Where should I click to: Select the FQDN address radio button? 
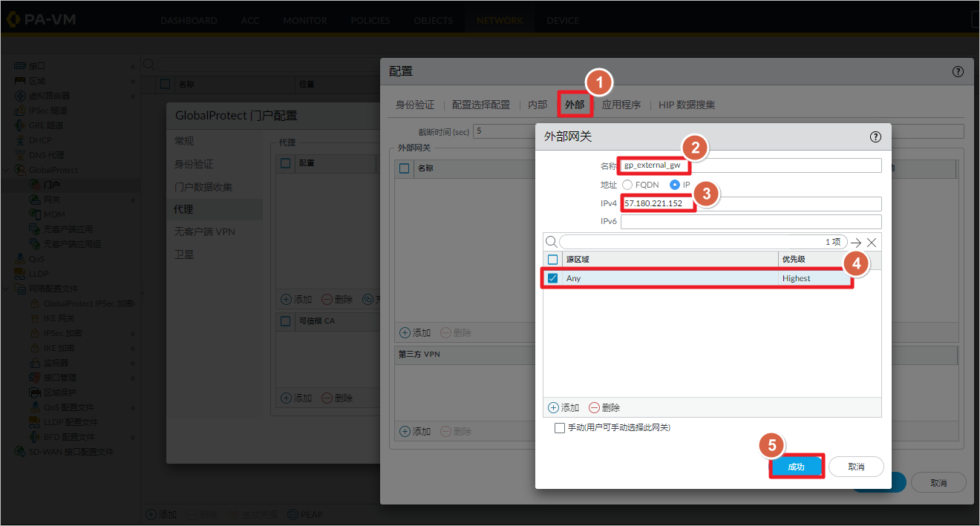627,185
